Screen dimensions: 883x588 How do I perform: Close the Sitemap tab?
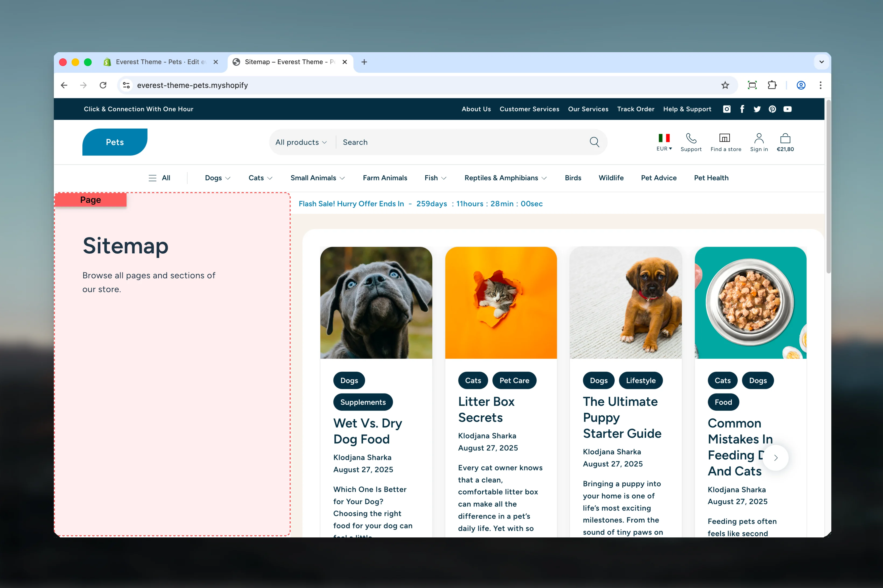[x=345, y=62]
